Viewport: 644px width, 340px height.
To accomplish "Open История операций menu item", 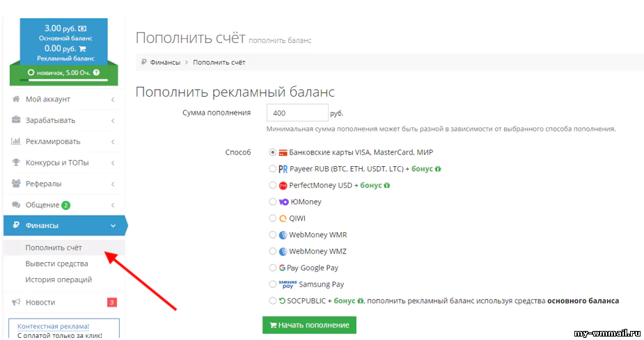I will click(x=58, y=280).
